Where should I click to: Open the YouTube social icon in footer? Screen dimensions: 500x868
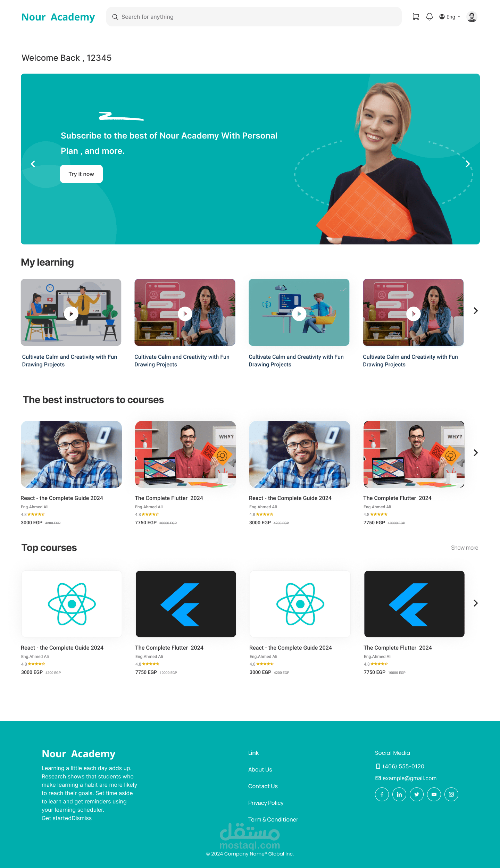(434, 794)
